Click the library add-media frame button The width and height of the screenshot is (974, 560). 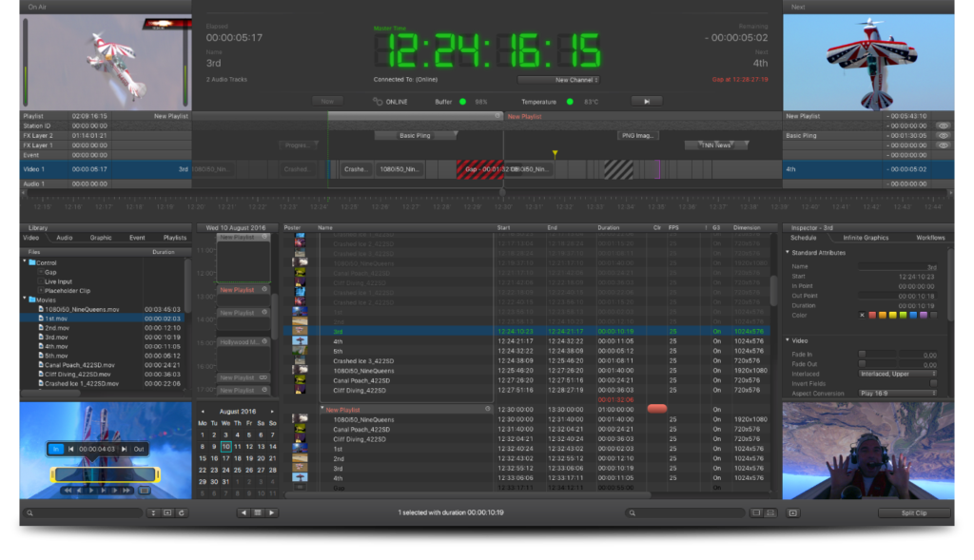[167, 513]
